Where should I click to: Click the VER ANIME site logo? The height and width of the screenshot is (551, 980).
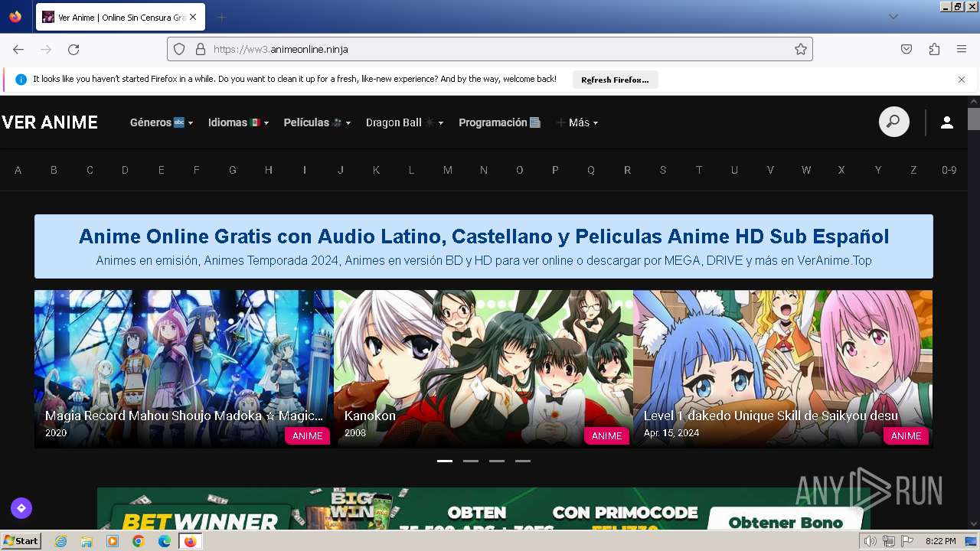click(50, 122)
